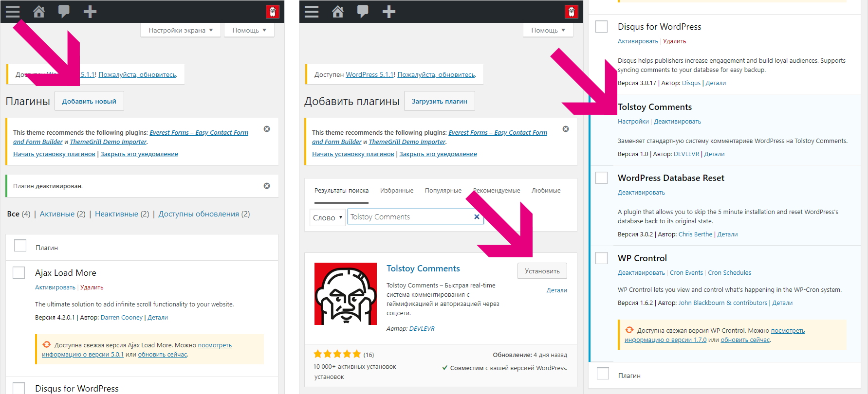Tick the bottom 'Плагин' select-all checkbox below WP Crontrol

tap(603, 373)
